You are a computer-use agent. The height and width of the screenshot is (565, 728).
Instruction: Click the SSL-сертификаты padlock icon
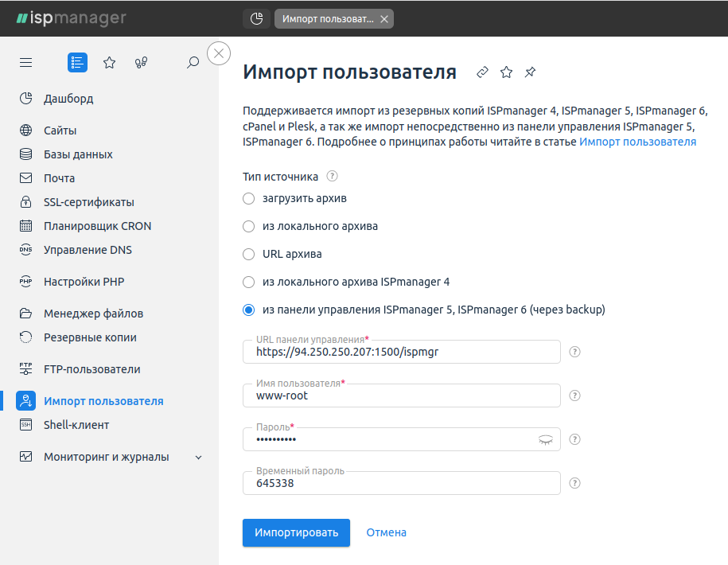(26, 202)
